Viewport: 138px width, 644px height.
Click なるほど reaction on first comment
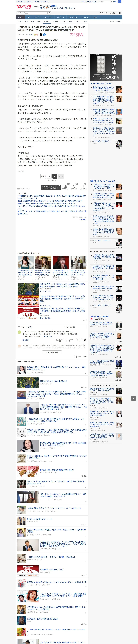point(70,340)
